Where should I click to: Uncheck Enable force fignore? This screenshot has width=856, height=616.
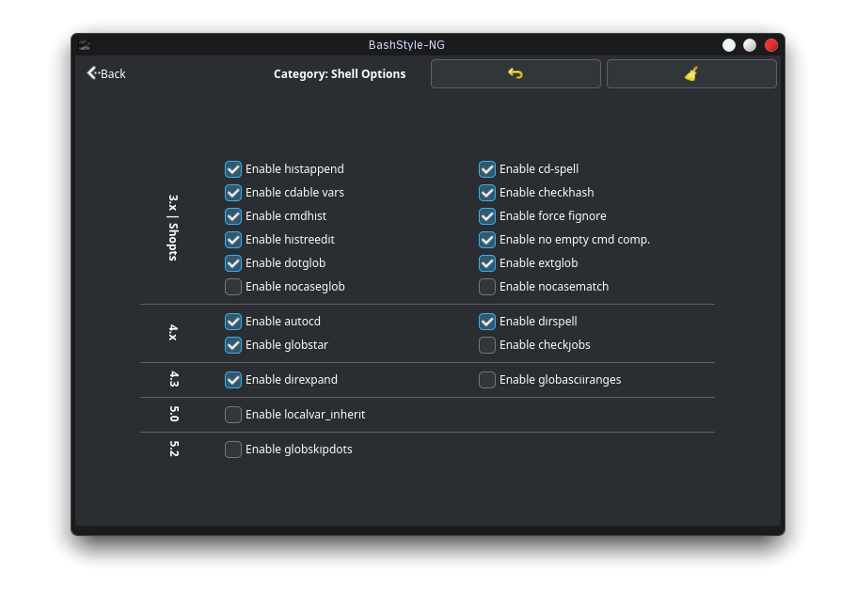coord(487,216)
